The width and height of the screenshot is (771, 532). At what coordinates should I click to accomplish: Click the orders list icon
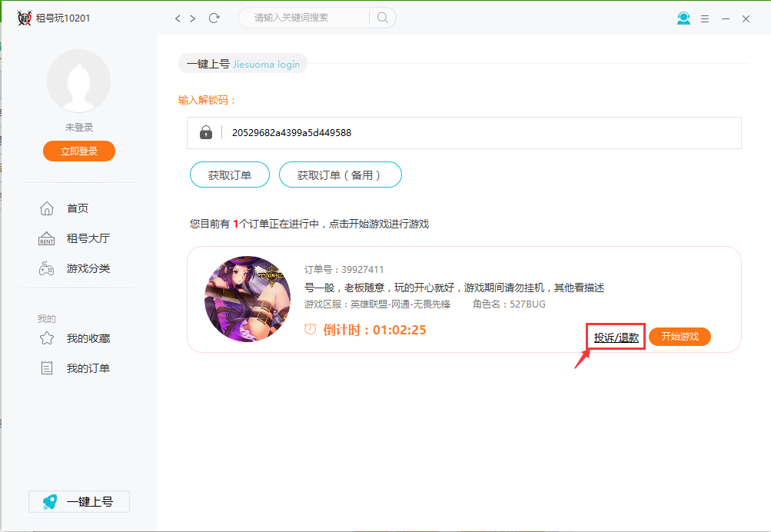click(47, 367)
